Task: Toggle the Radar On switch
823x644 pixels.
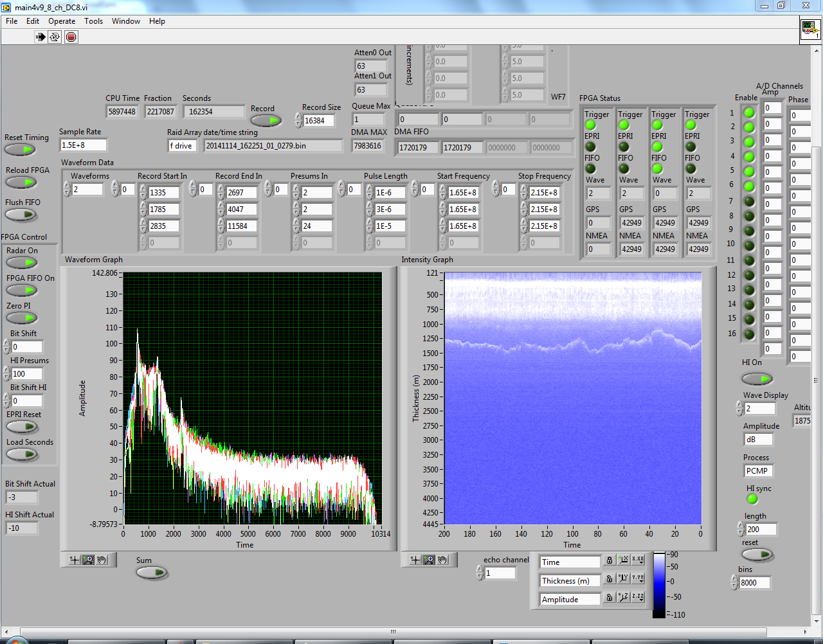Action: [21, 263]
